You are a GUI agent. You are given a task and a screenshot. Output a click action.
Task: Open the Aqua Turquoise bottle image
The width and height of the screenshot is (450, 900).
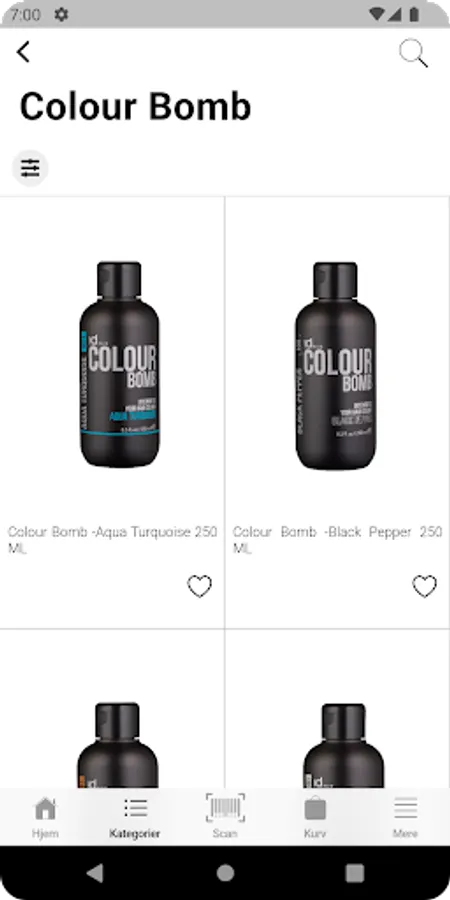coord(119,364)
